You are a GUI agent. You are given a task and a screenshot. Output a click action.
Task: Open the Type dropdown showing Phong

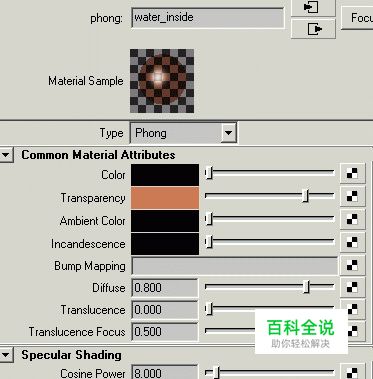(x=183, y=133)
